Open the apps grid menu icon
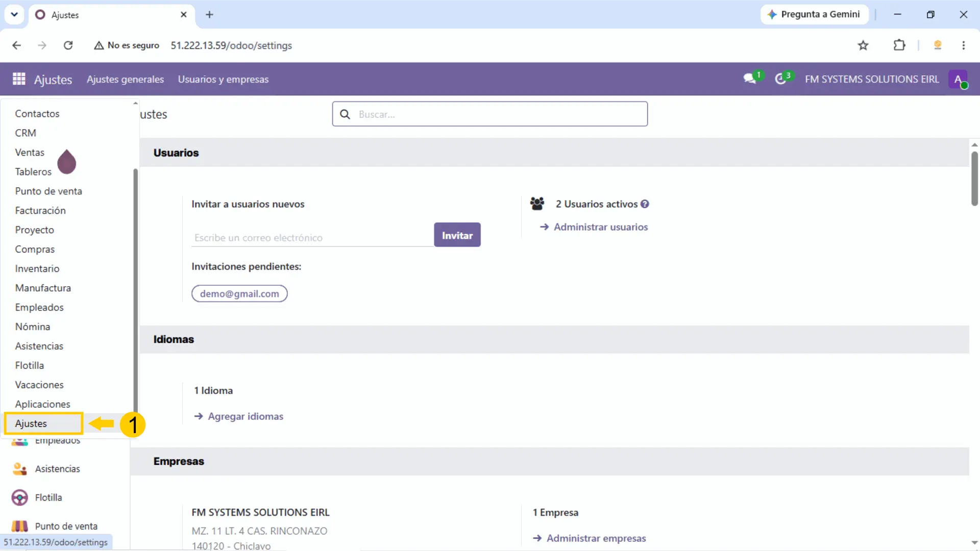The image size is (980, 551). tap(19, 79)
